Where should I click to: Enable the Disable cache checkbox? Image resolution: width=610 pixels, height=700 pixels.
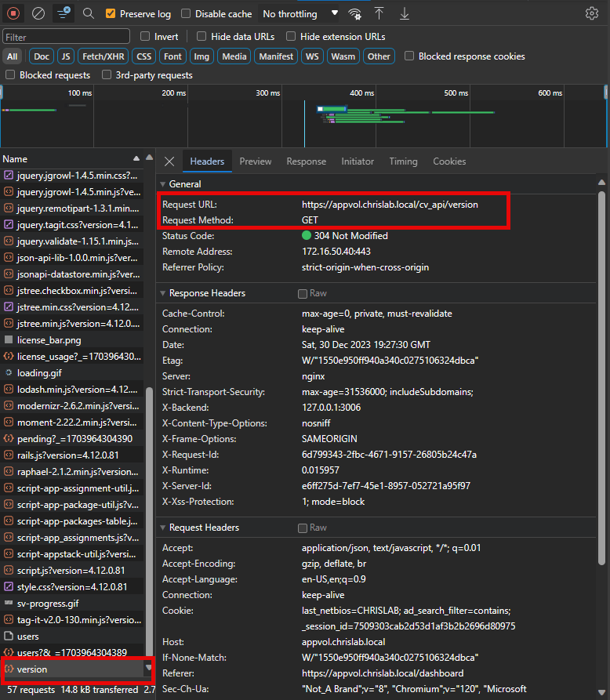[186, 14]
